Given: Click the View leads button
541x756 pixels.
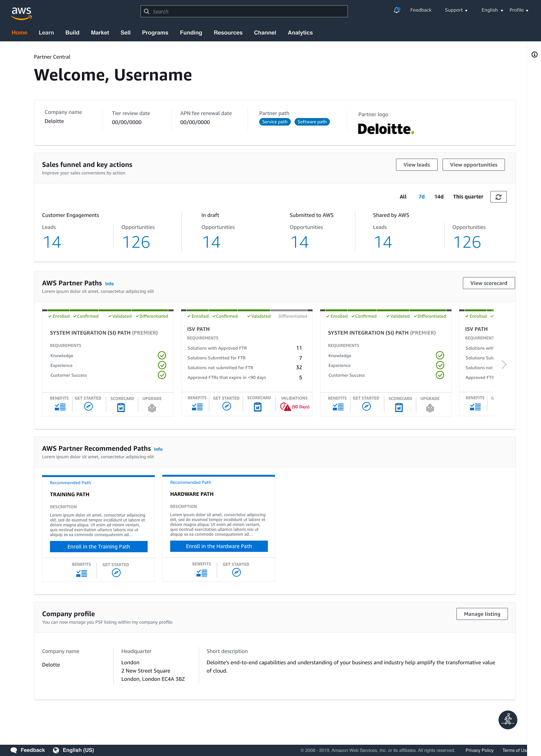Looking at the screenshot, I should coord(417,165).
